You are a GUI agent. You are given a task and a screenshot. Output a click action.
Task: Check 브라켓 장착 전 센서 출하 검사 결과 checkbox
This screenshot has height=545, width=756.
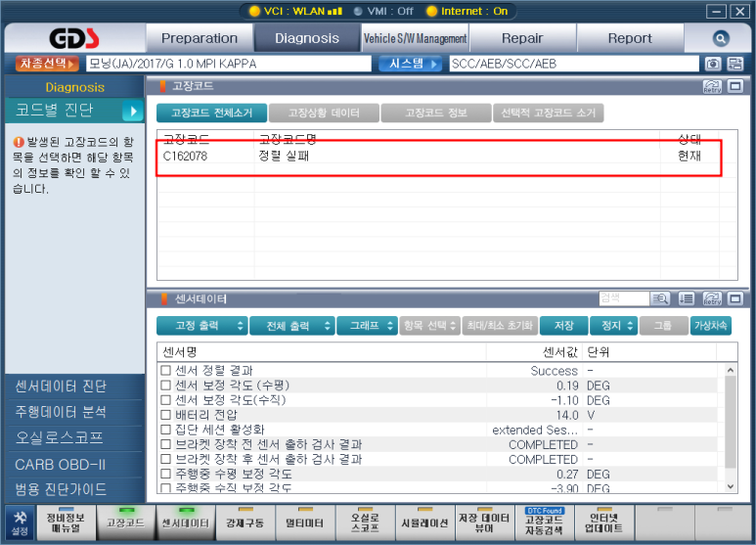(x=166, y=444)
